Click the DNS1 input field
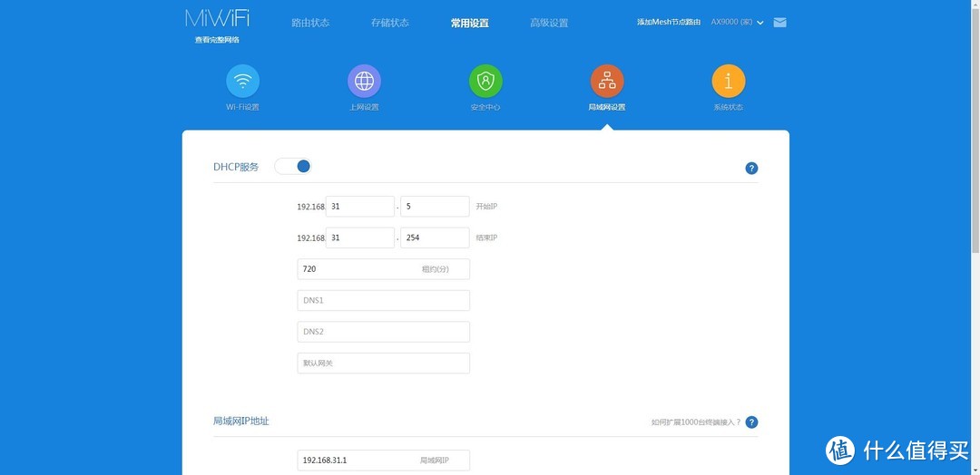 coord(383,300)
